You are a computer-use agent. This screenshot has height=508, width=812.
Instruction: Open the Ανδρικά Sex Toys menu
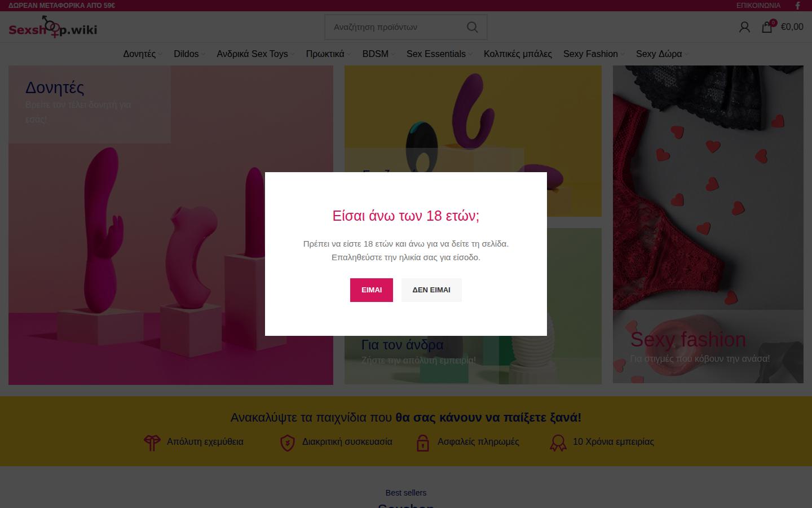(x=252, y=54)
